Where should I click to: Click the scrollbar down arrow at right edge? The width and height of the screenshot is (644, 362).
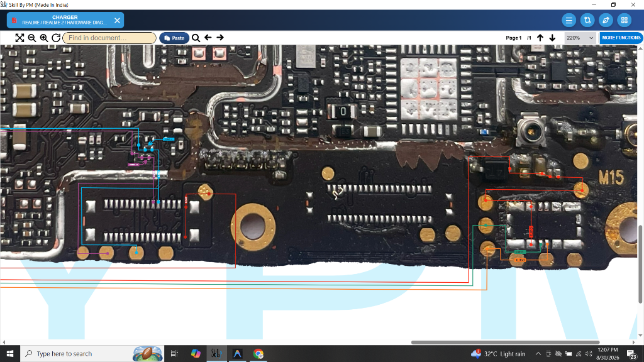(641, 336)
